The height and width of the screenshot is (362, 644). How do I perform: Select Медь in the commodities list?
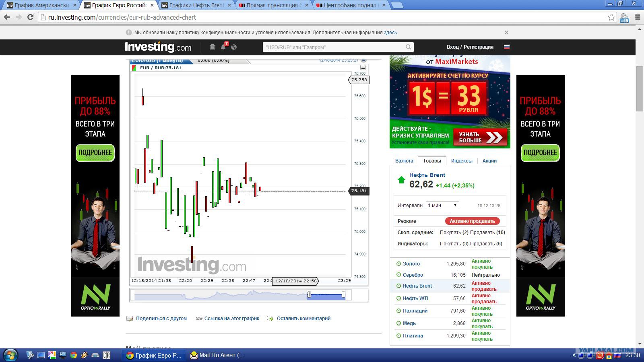tap(409, 323)
